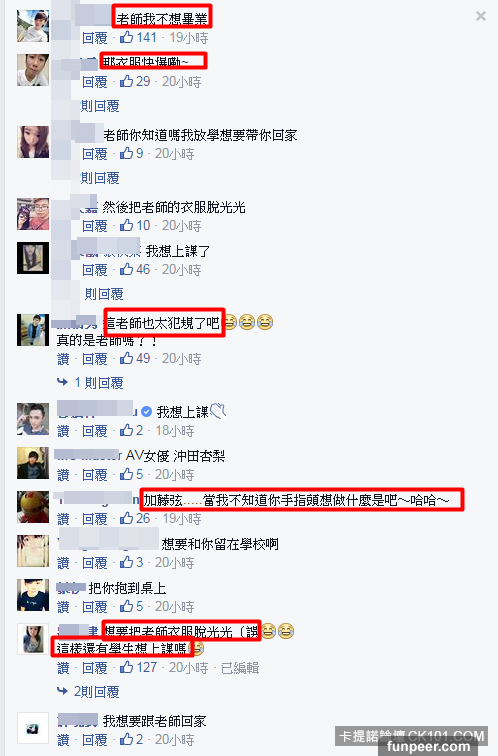Screen dimensions: 498x756
Task: Click the thumbs-up icon showing 127 likes
Action: click(127, 667)
